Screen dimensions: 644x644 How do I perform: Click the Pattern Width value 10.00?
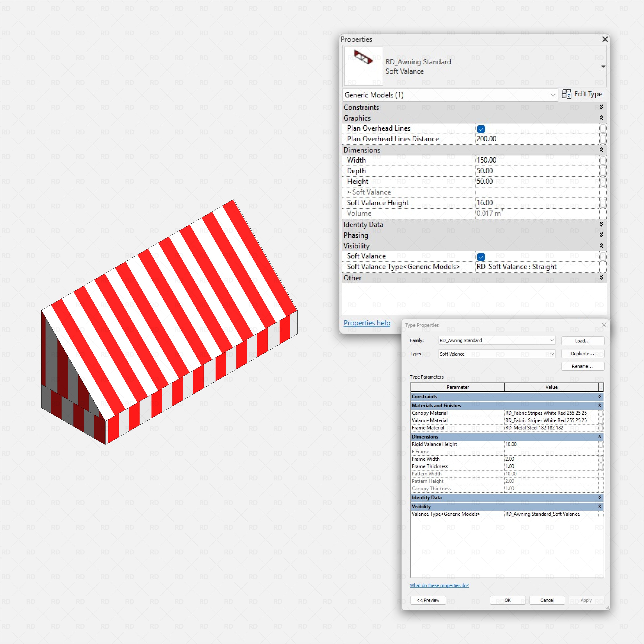[x=551, y=474]
